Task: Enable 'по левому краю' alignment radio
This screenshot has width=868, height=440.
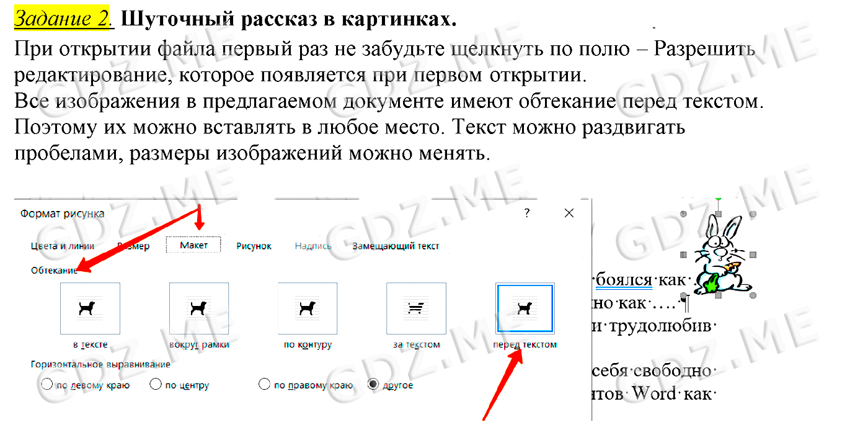Action: pos(47,385)
